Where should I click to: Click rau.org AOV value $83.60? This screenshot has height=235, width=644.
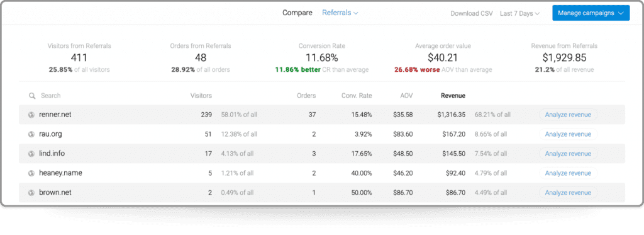pyautogui.click(x=403, y=134)
